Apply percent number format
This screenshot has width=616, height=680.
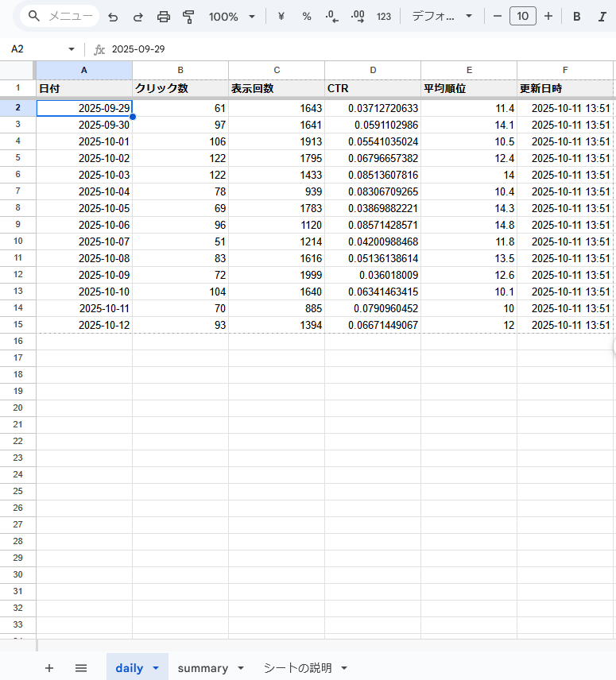[x=306, y=17]
